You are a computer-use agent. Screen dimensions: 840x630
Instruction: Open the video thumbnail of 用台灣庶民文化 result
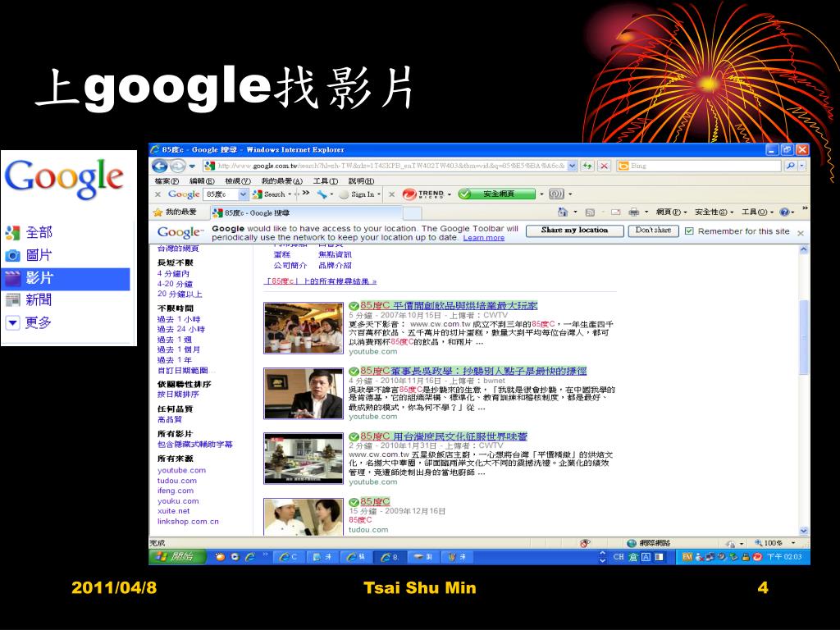pyautogui.click(x=304, y=459)
